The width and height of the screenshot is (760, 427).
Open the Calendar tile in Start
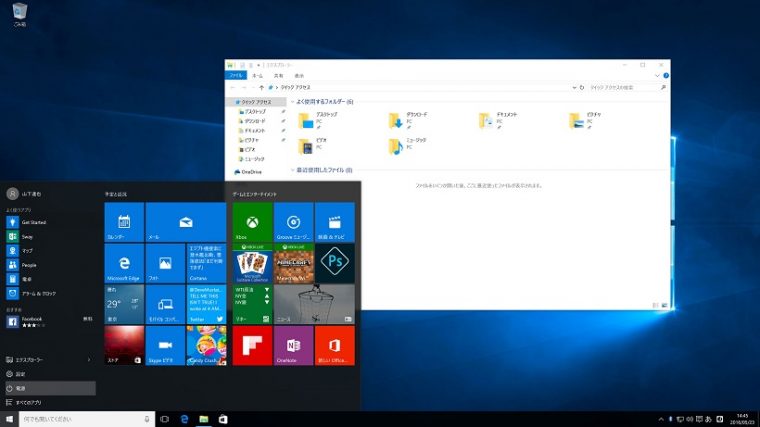tap(124, 222)
